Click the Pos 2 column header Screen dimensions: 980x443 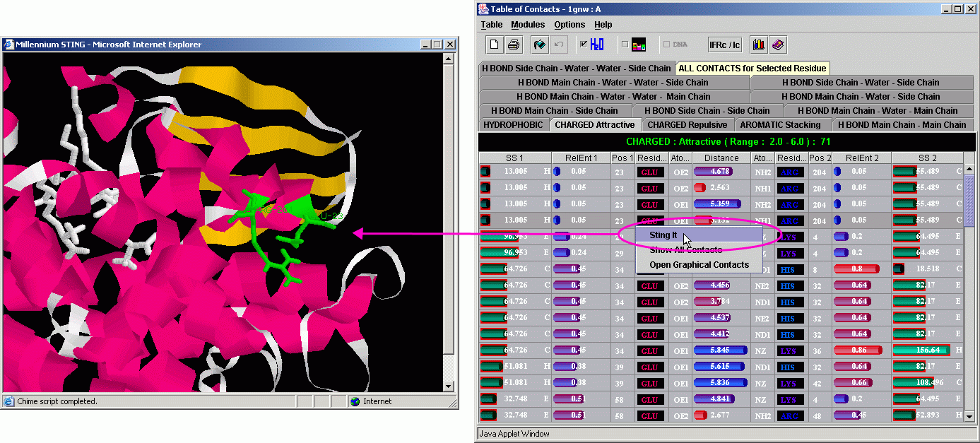820,158
